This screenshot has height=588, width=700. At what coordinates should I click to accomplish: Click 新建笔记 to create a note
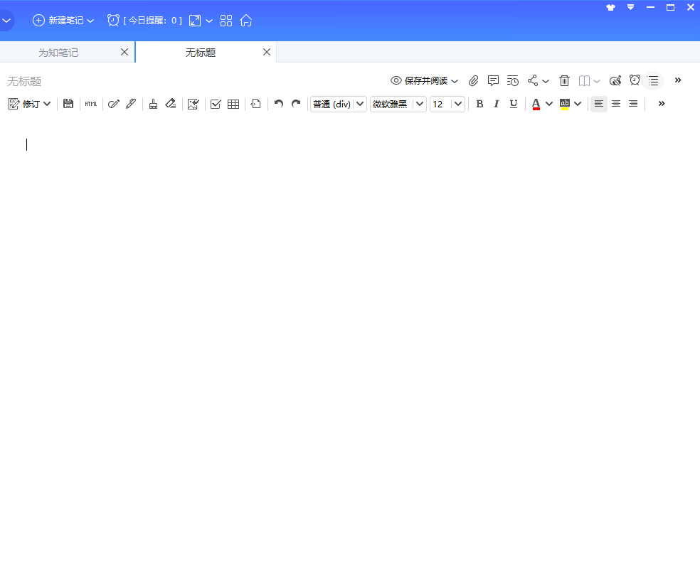coord(65,21)
